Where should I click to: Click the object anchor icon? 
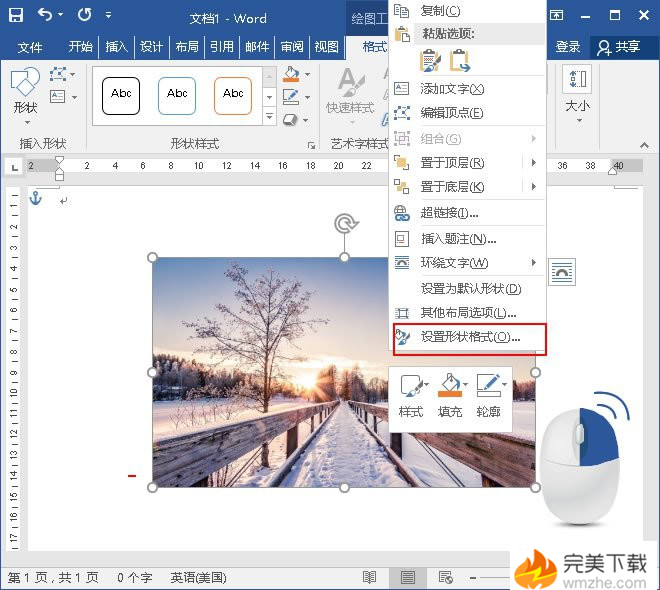pos(36,198)
